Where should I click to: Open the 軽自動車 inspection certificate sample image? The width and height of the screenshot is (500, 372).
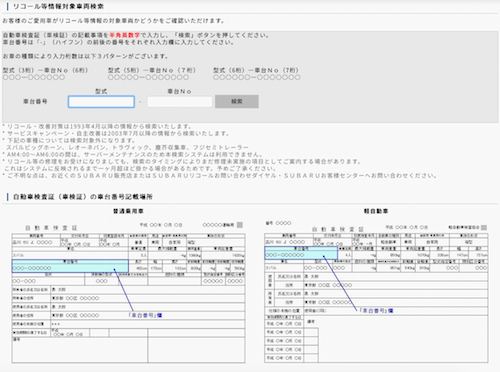(376, 292)
